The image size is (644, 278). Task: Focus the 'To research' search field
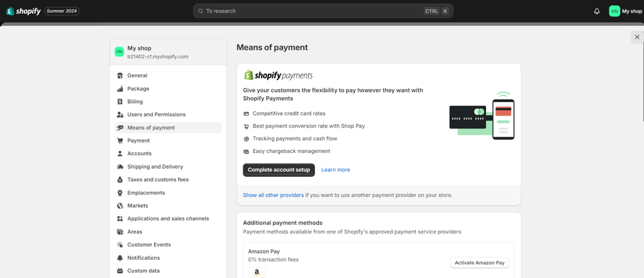coord(323,11)
